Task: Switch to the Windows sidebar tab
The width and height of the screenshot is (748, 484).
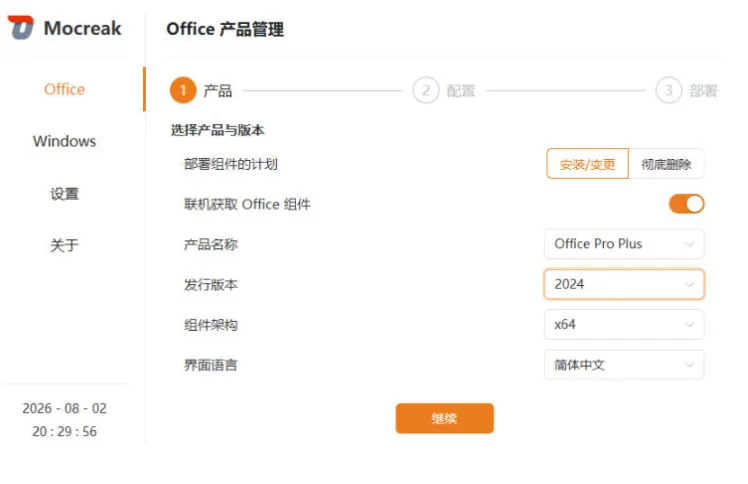Action: (64, 141)
